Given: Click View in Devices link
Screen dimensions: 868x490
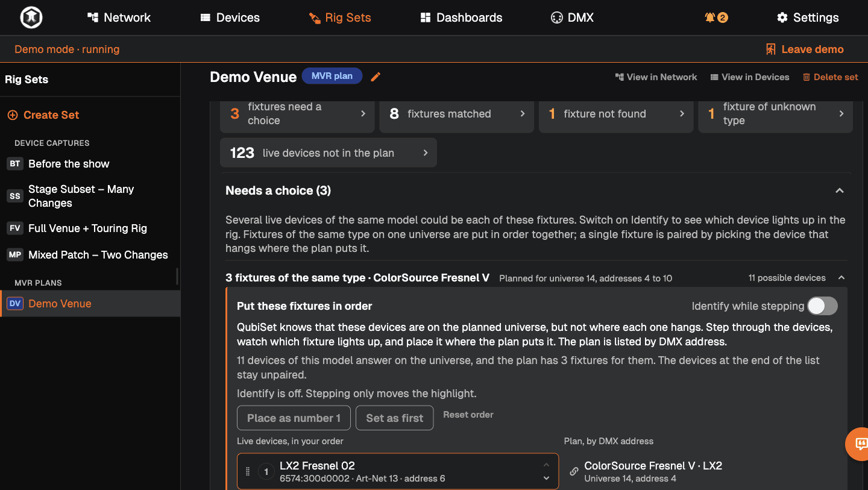Looking at the screenshot, I should 750,77.
